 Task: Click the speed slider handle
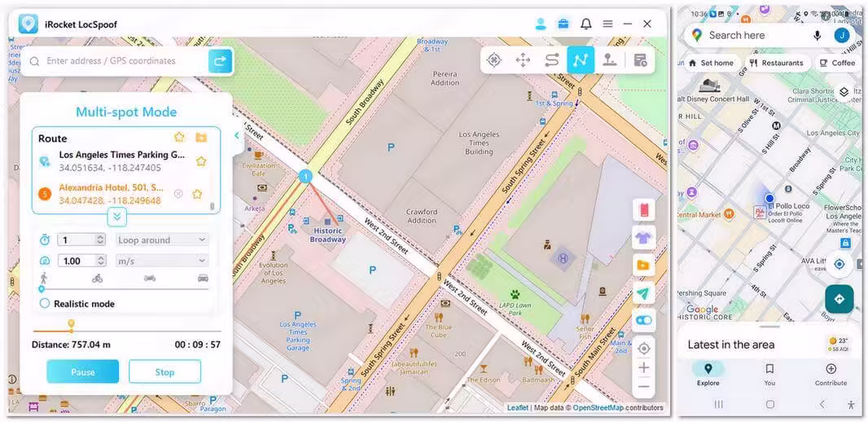coord(42,289)
